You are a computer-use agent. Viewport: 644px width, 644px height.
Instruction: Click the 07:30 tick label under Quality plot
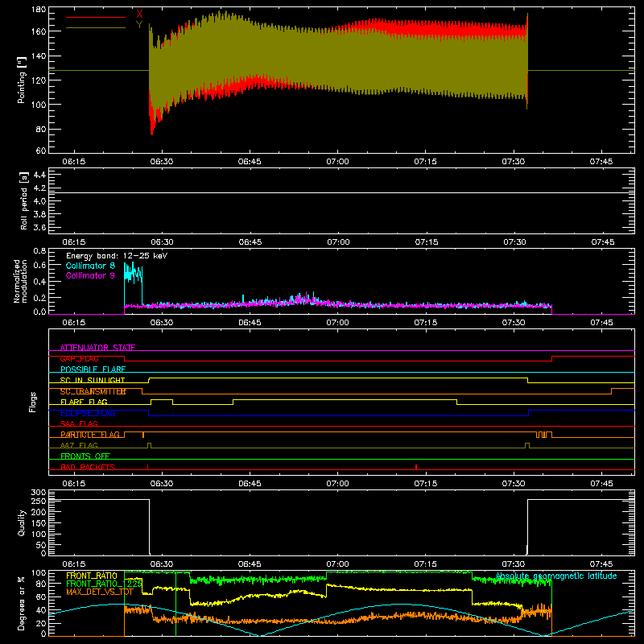pyautogui.click(x=514, y=564)
